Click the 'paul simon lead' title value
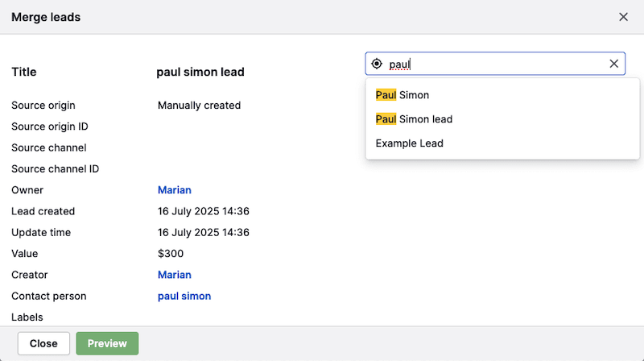This screenshot has height=361, width=644. point(200,72)
